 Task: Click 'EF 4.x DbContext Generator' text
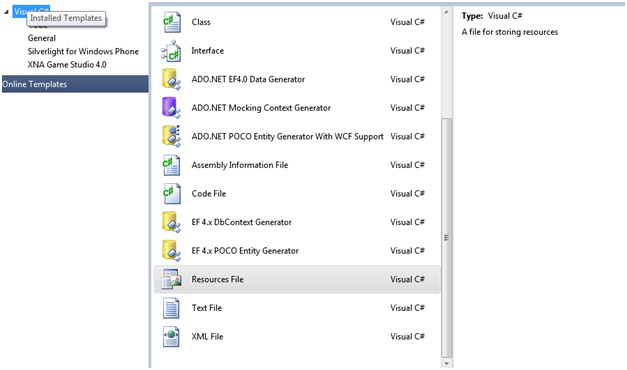tap(241, 222)
